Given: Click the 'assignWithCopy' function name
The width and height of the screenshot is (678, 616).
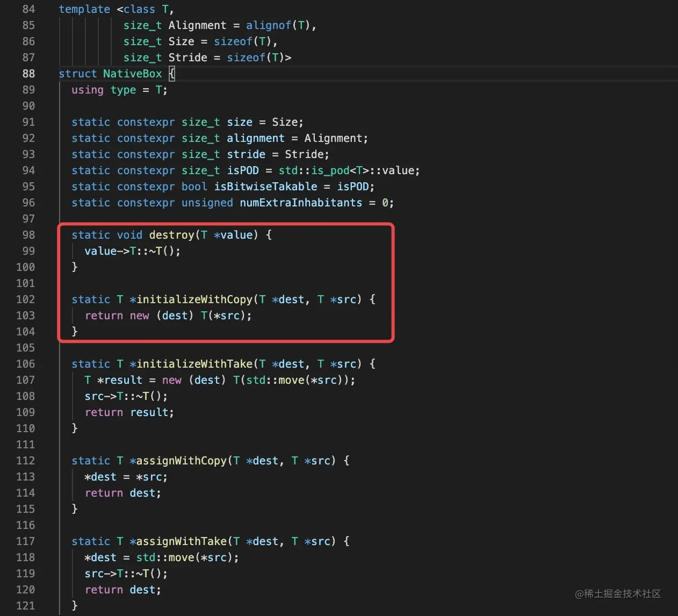Looking at the screenshot, I should [181, 461].
